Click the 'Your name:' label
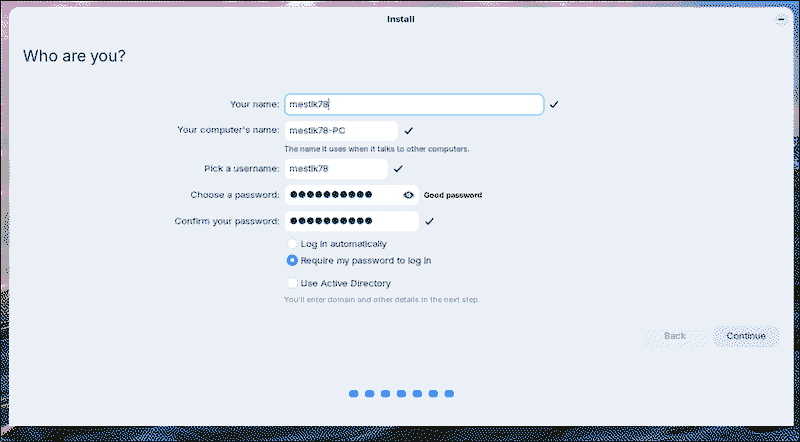Viewport: 800px width, 442px height. pyautogui.click(x=255, y=104)
